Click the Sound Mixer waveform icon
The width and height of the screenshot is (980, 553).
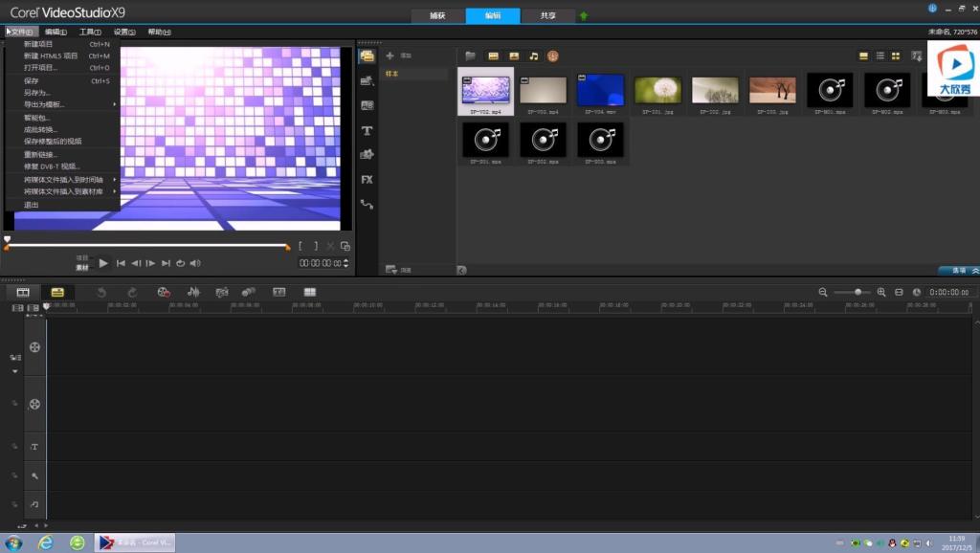193,292
